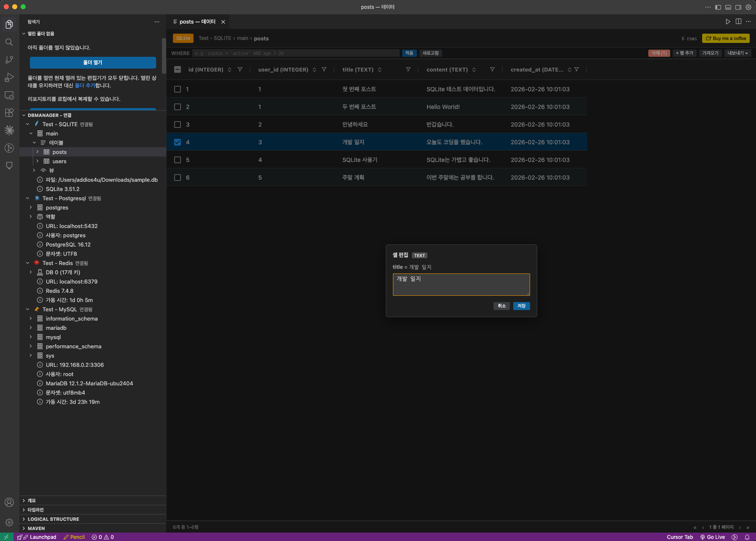756x541 pixels.
Task: Collapse the Test - MySQL connection
Action: pos(27,309)
